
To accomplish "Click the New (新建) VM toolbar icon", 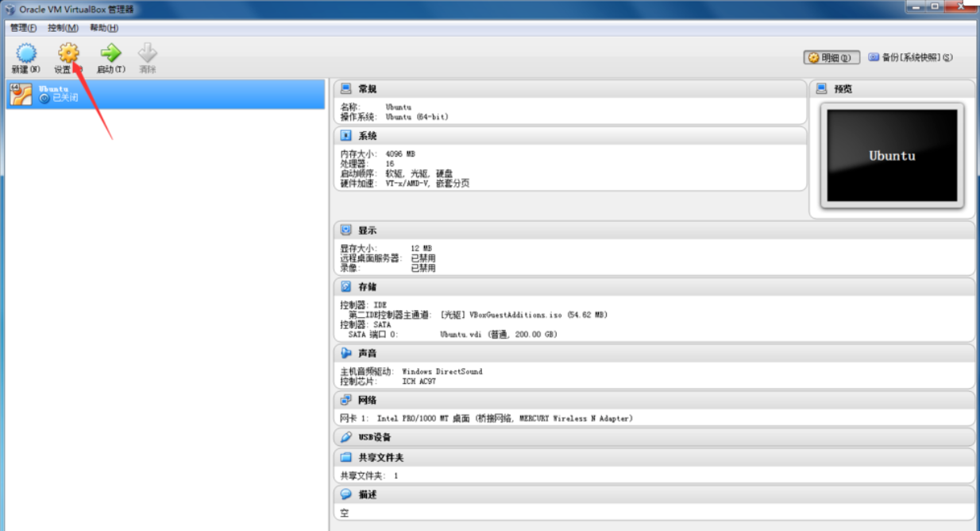I will click(27, 53).
